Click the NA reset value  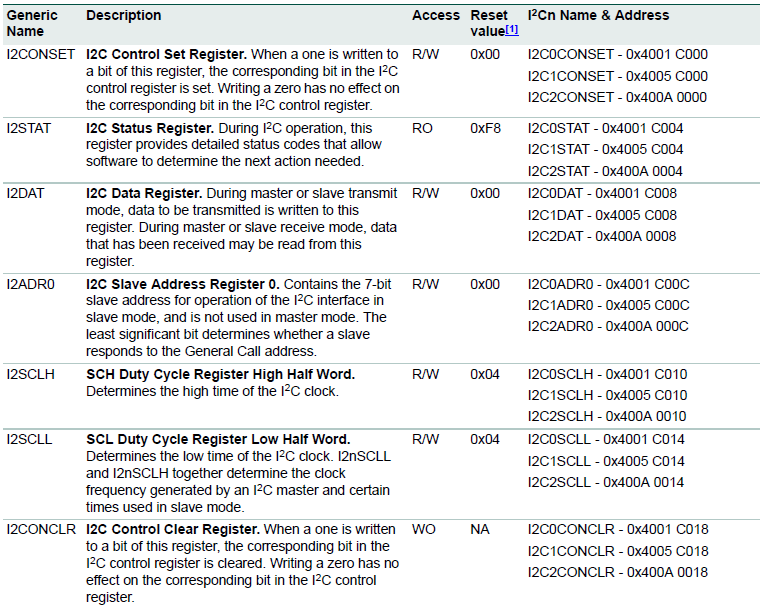click(x=479, y=529)
